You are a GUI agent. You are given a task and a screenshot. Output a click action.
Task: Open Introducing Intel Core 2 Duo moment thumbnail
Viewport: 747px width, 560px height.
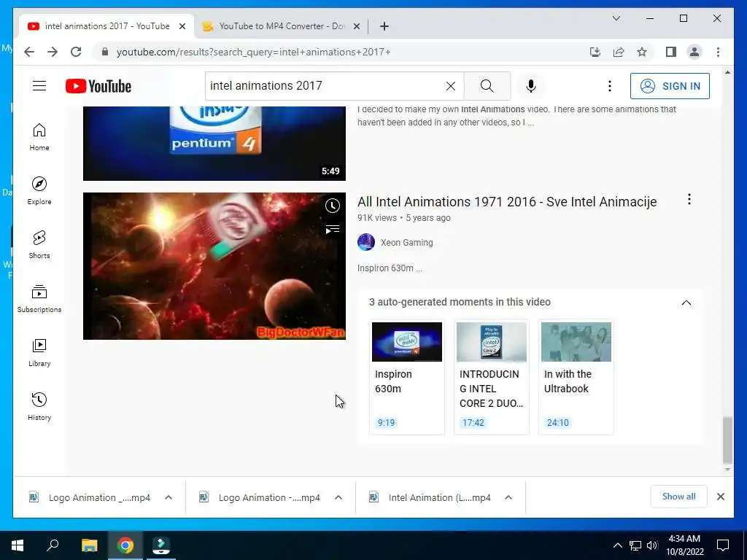tap(492, 342)
